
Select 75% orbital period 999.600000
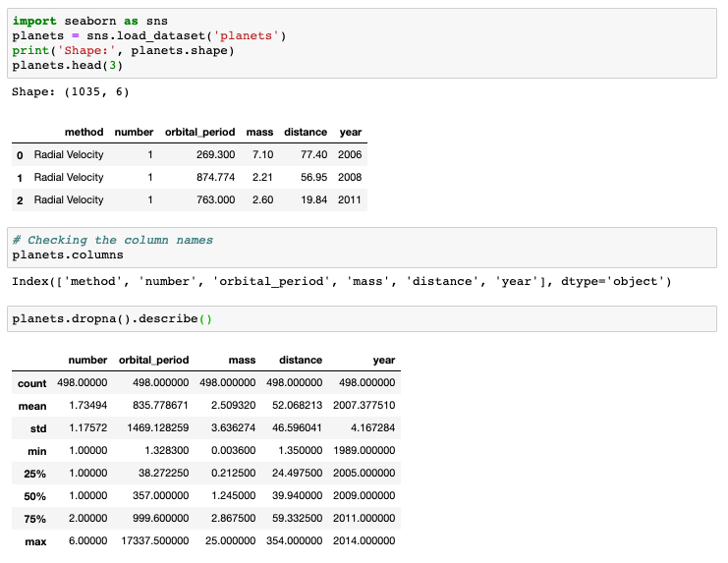pyautogui.click(x=160, y=518)
